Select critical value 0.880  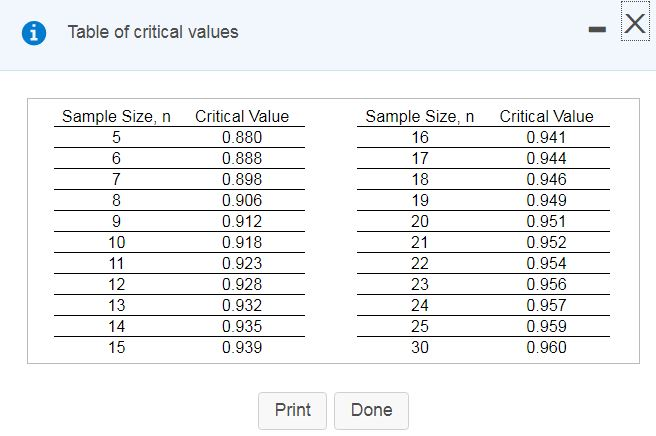(242, 137)
